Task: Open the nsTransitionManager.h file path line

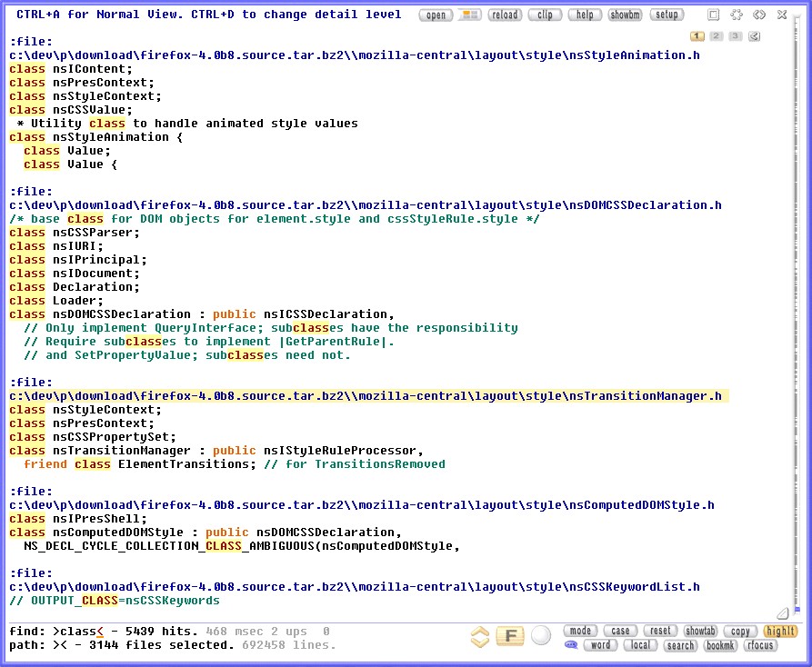Action: click(x=366, y=396)
